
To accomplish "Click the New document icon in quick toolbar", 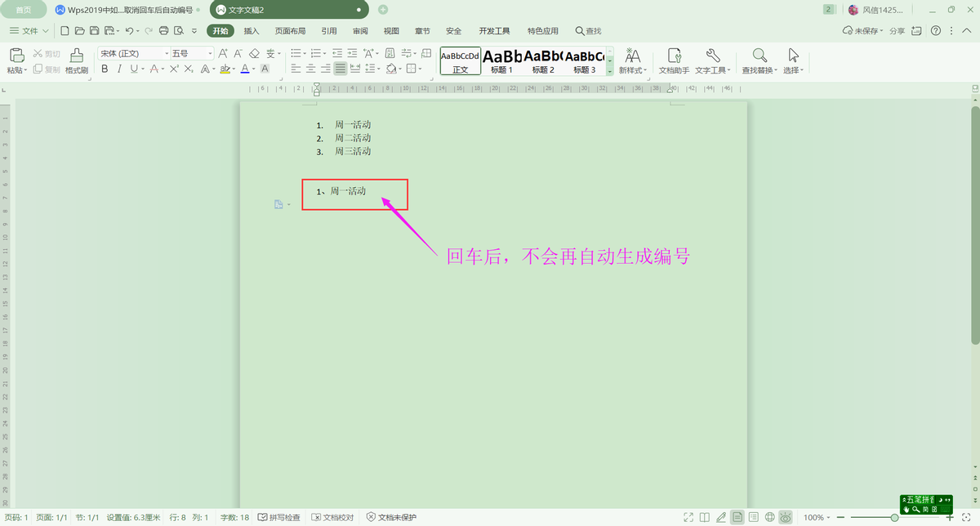I will [65, 31].
